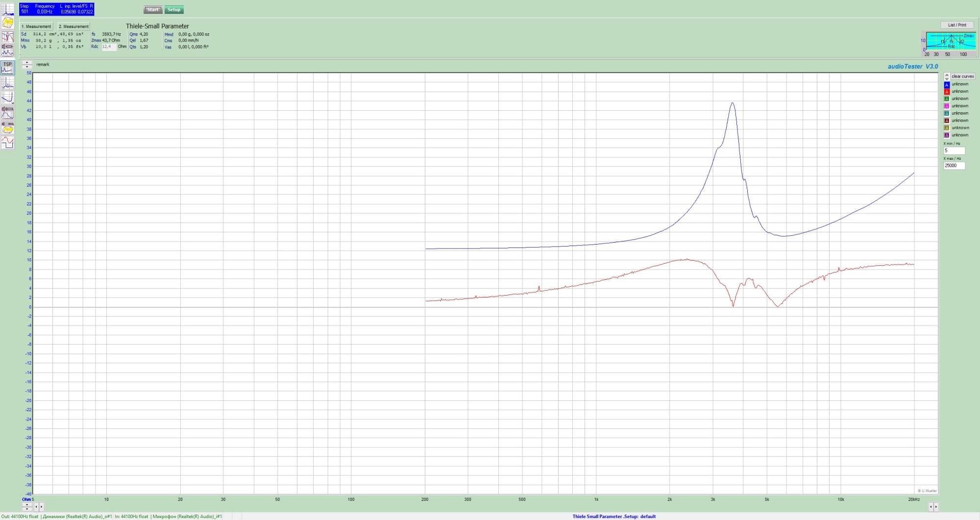Screen dimensions: 980x520
Task: Select the blue A curve slot
Action: click(947, 84)
